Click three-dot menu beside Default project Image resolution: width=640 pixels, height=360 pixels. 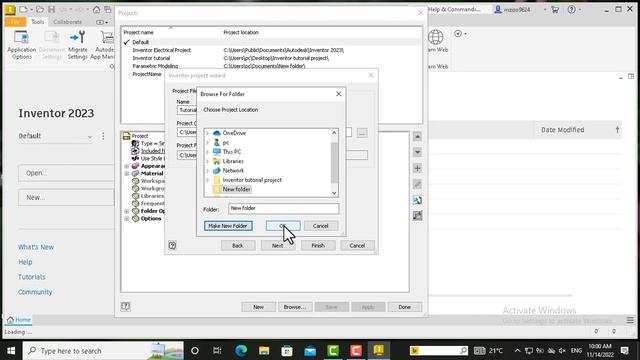(x=103, y=136)
